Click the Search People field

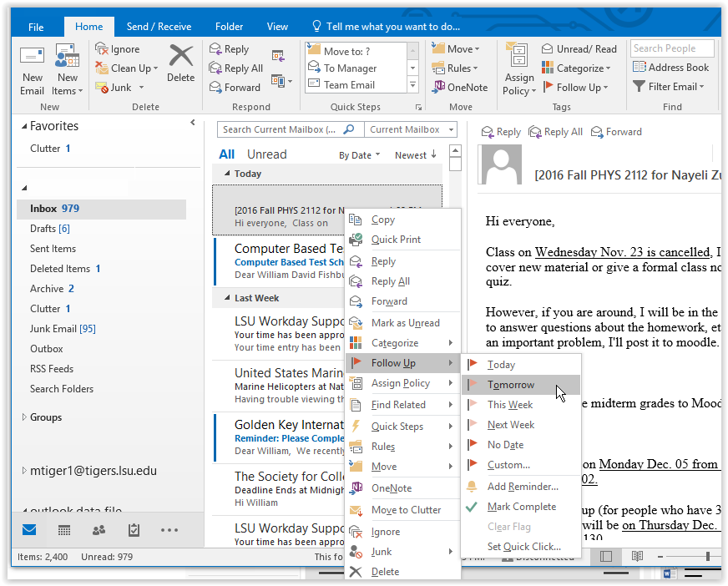[672, 48]
